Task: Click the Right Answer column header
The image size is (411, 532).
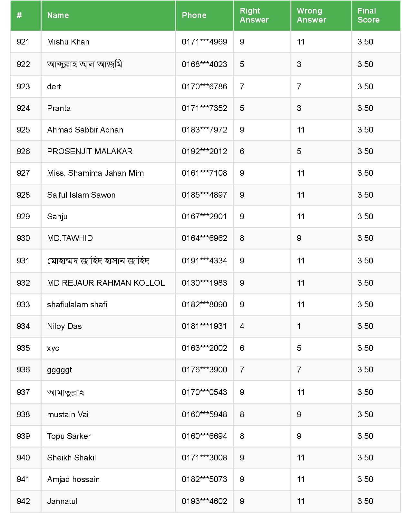Action: tap(254, 15)
